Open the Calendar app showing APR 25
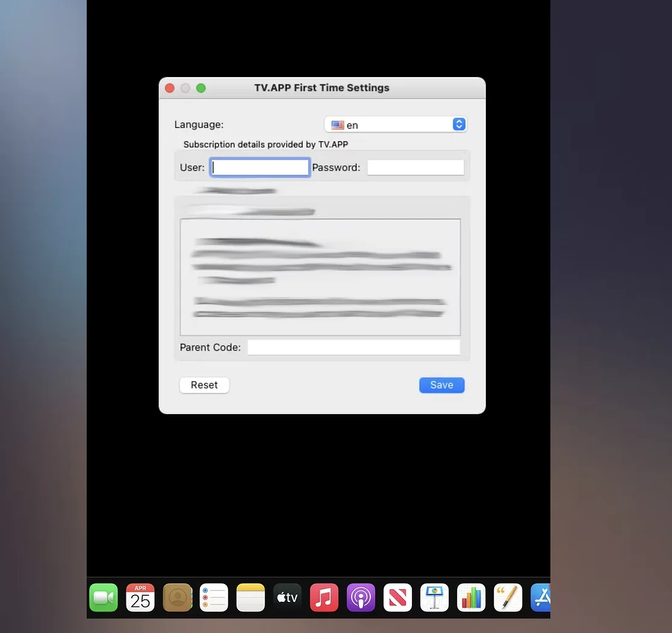This screenshot has width=672, height=633. 140,597
